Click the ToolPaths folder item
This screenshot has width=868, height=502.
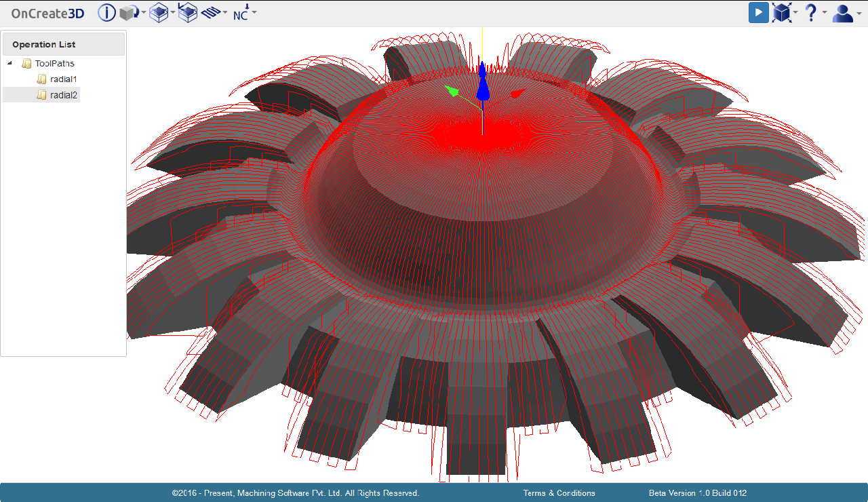pyautogui.click(x=54, y=63)
